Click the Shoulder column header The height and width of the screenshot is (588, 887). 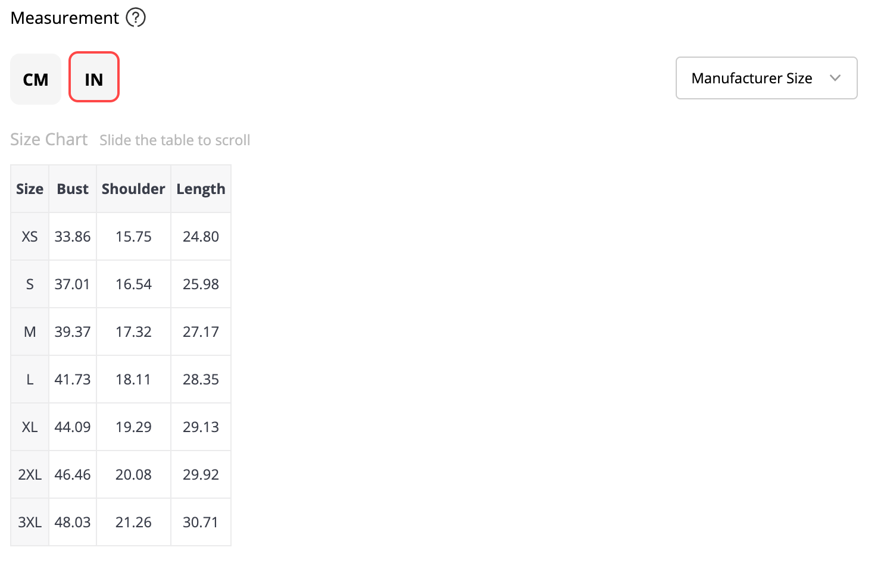133,189
